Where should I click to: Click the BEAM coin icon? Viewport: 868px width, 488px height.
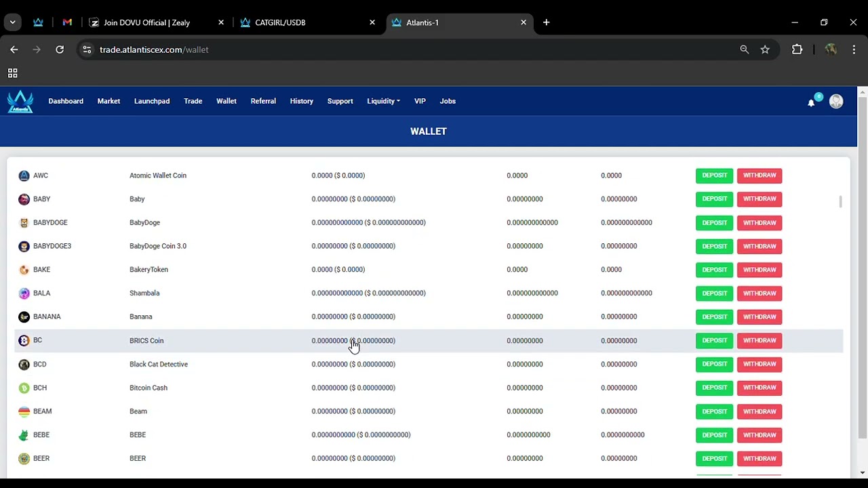pos(24,411)
